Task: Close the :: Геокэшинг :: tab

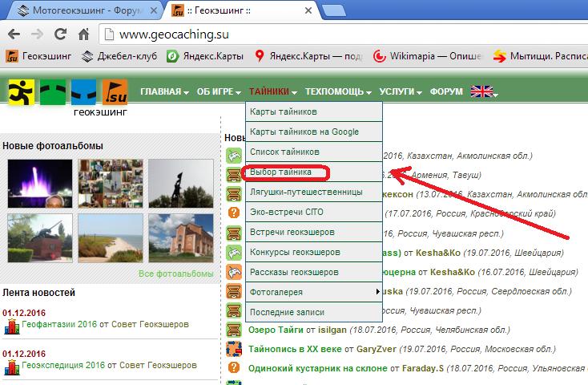Action: [308, 10]
